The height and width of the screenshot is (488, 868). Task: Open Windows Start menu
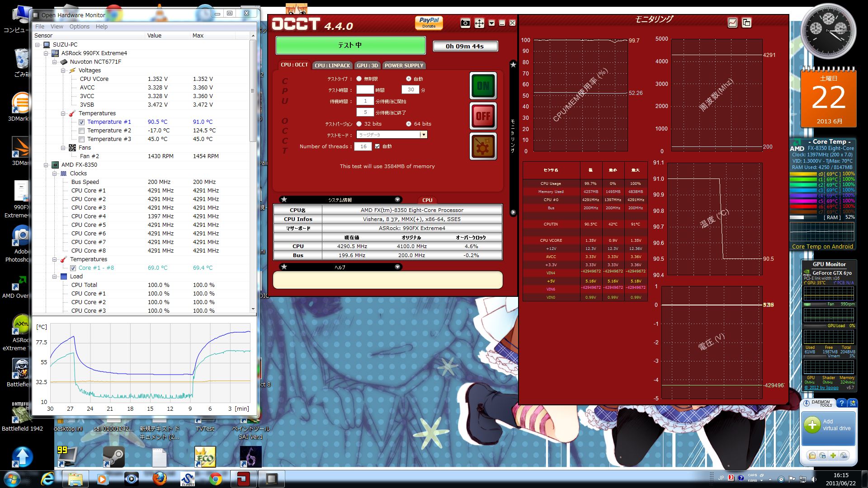point(12,479)
